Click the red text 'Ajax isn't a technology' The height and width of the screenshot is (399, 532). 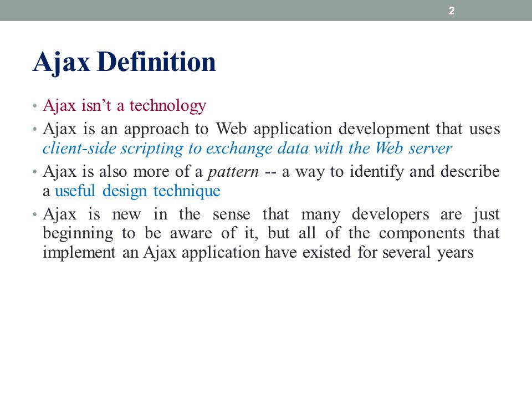pos(125,105)
